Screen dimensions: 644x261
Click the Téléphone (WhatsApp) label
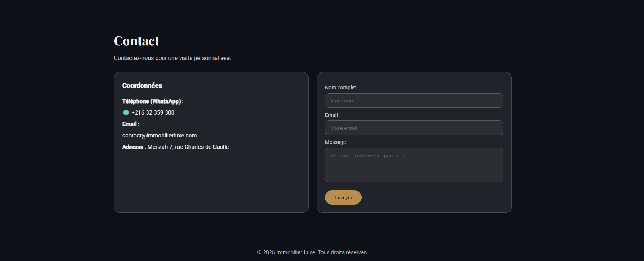coord(153,101)
